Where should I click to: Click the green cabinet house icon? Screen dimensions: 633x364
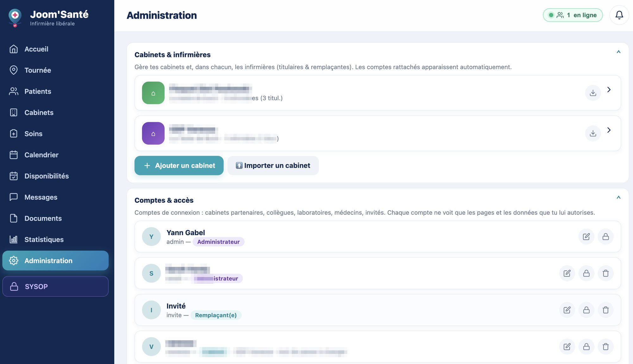click(x=153, y=93)
